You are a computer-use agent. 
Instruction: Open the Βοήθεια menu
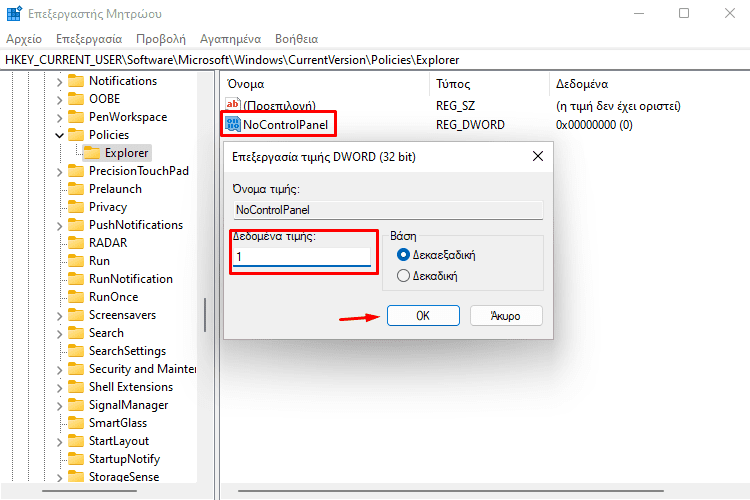(x=297, y=39)
